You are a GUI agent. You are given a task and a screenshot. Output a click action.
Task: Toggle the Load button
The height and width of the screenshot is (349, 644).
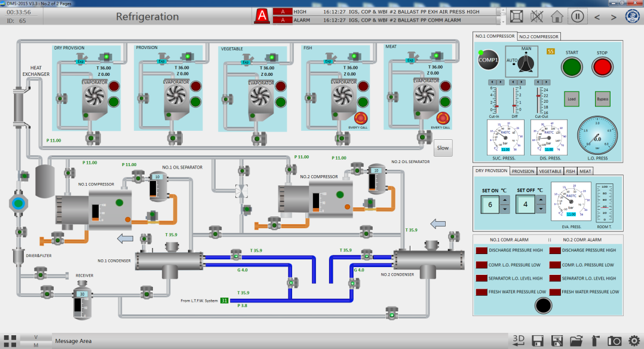point(571,99)
